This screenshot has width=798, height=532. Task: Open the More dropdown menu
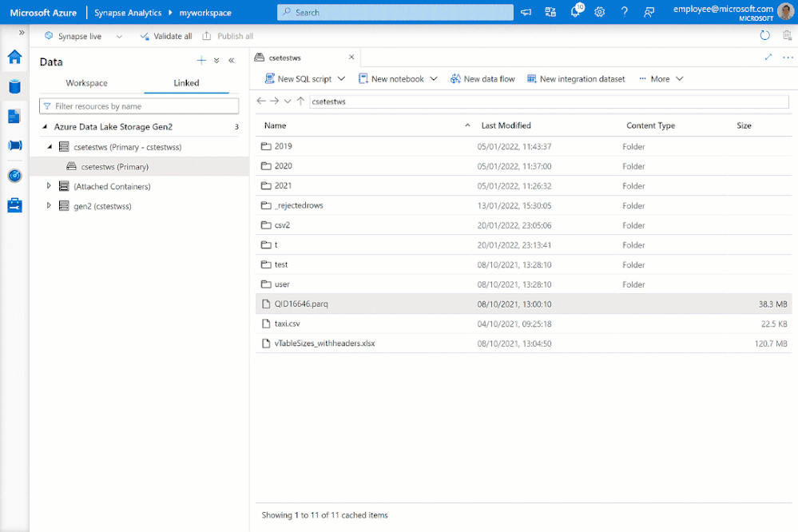click(661, 79)
